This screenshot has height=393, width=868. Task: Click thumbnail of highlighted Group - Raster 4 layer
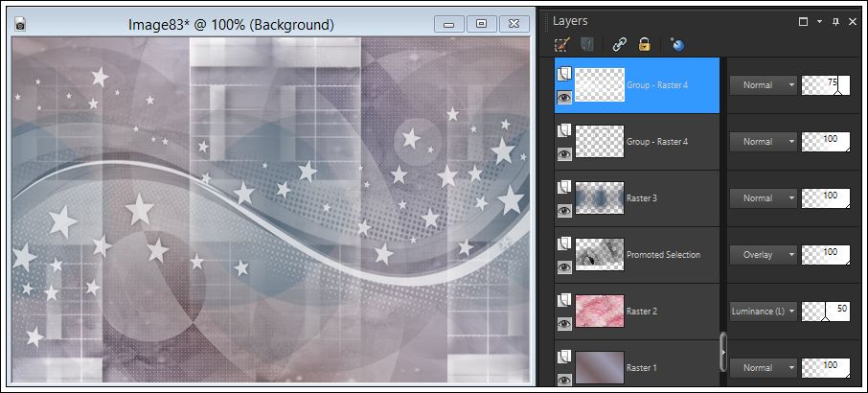coord(600,85)
